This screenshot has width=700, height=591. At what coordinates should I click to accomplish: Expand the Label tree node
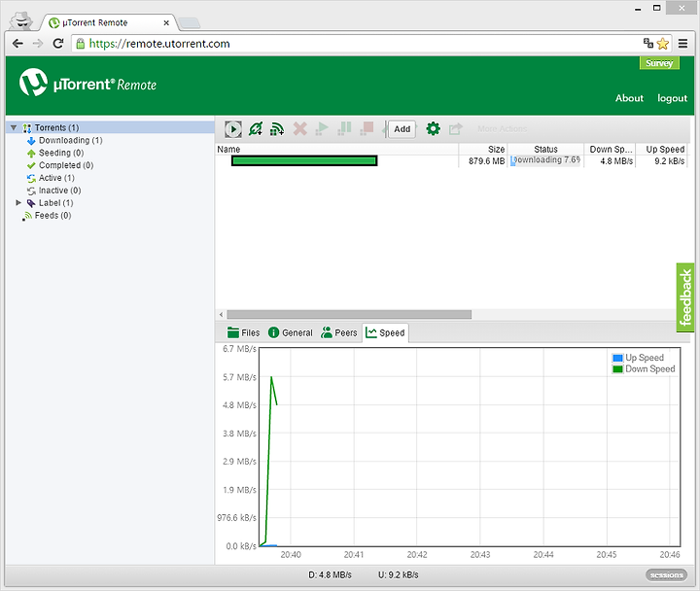click(x=18, y=202)
